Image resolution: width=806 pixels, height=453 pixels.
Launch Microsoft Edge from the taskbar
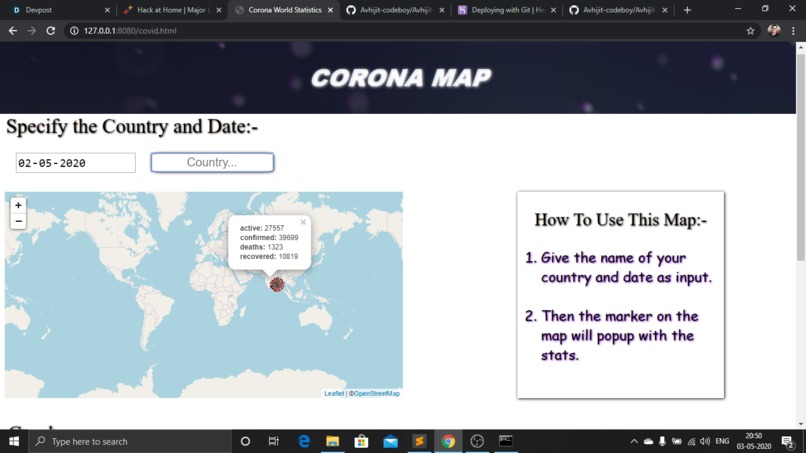(x=304, y=441)
